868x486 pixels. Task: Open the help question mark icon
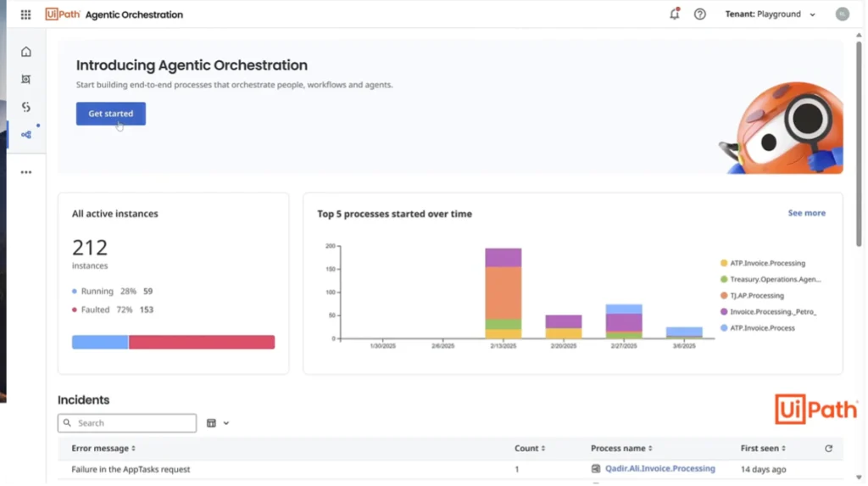pos(699,14)
